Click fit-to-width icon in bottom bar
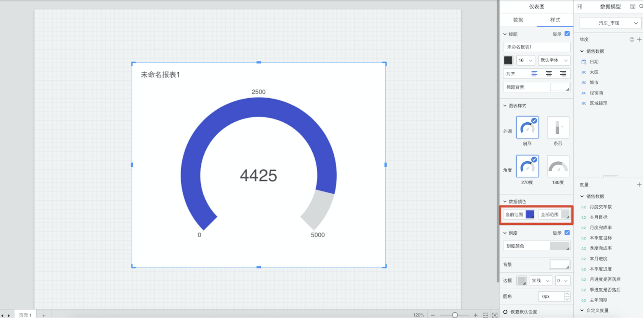The height and width of the screenshot is (318, 644). [485, 315]
